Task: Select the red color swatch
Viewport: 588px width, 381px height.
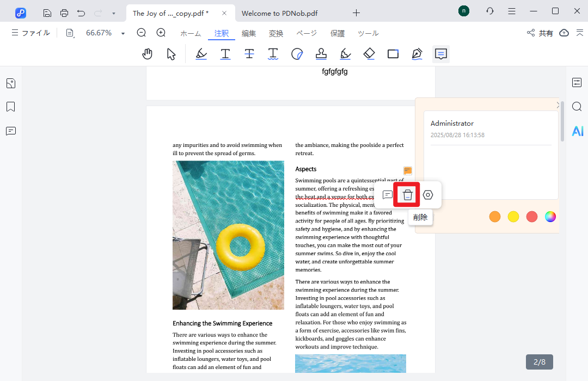Action: (532, 217)
